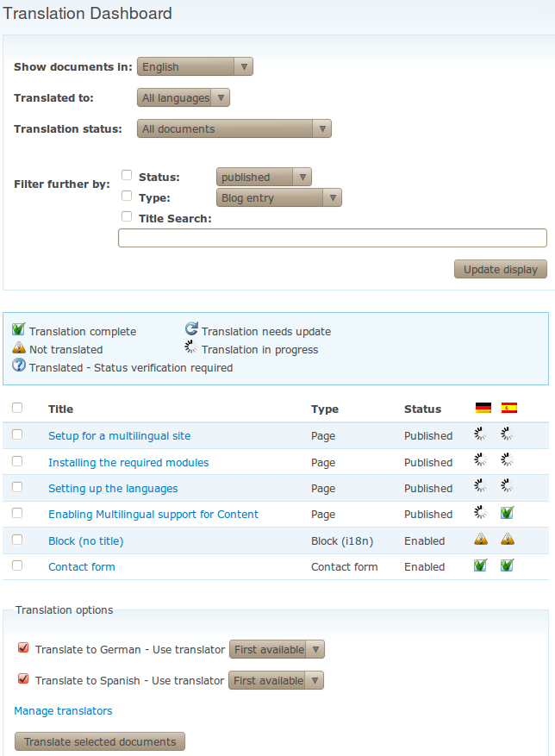Enable the Type filter checkbox

point(127,196)
